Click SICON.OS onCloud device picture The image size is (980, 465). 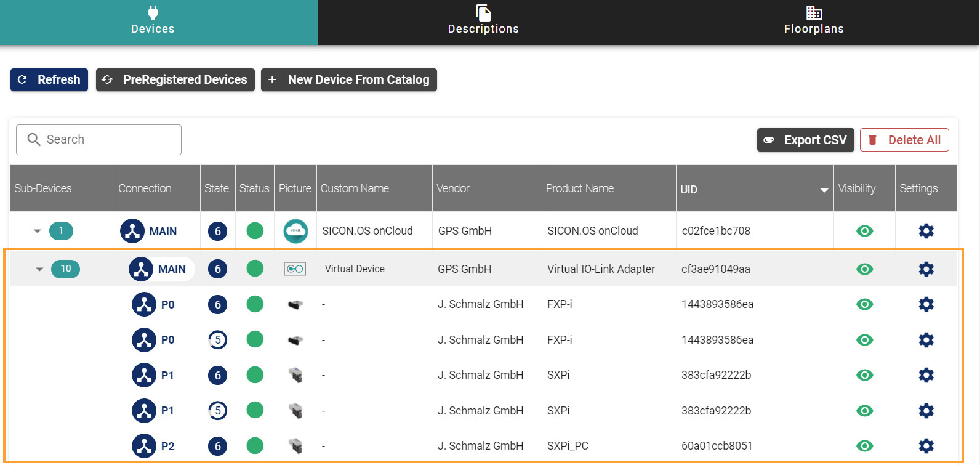[x=295, y=231]
